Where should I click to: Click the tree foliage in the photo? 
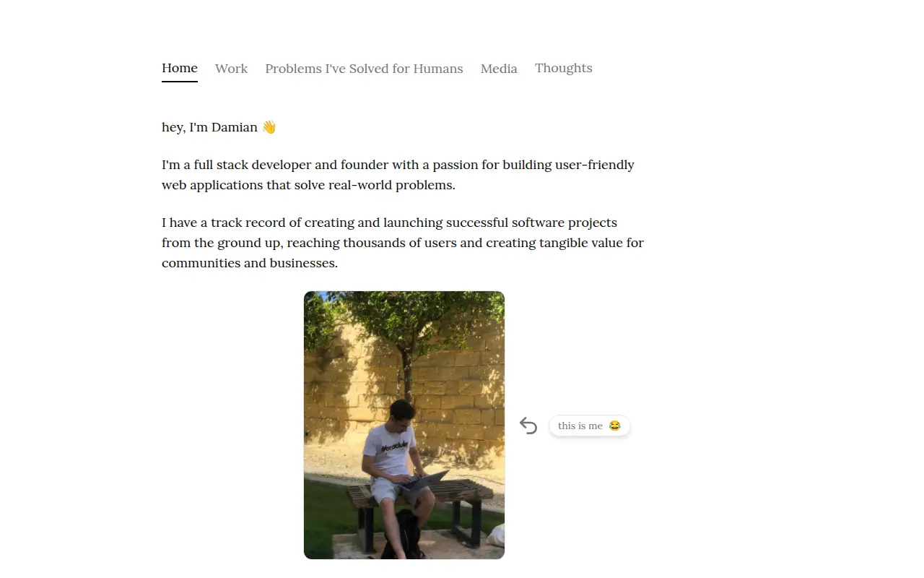pyautogui.click(x=404, y=318)
